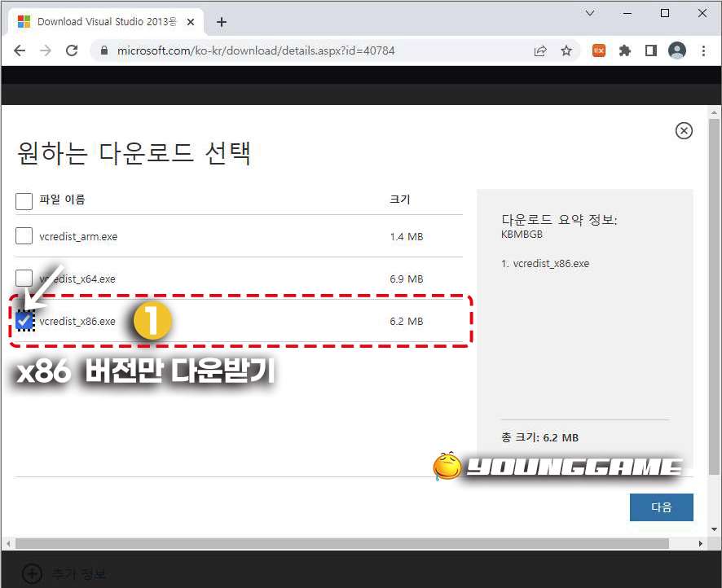
Task: Click the 크기 column header
Action: coord(399,200)
